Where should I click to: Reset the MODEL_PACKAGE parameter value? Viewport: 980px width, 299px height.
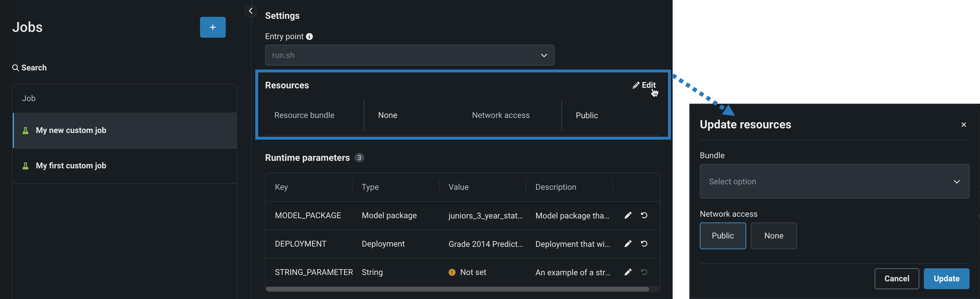pos(644,215)
